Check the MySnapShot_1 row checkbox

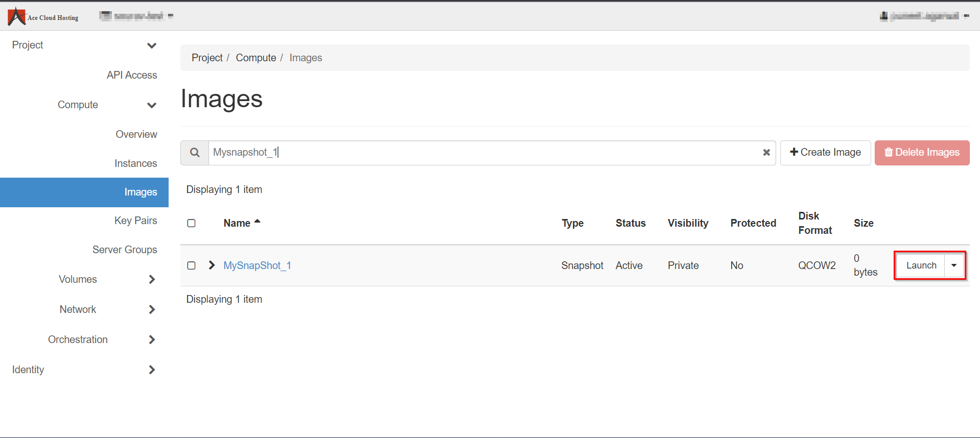tap(192, 265)
